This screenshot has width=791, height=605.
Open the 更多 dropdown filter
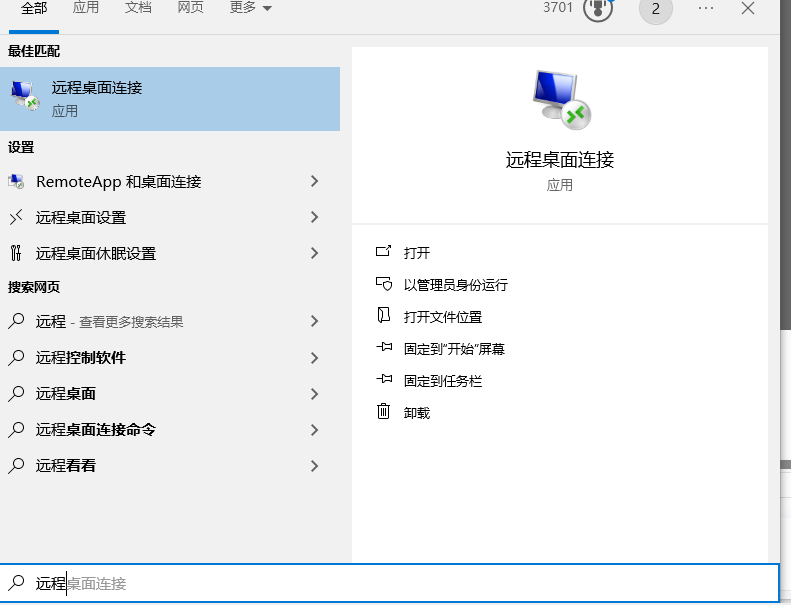point(250,8)
